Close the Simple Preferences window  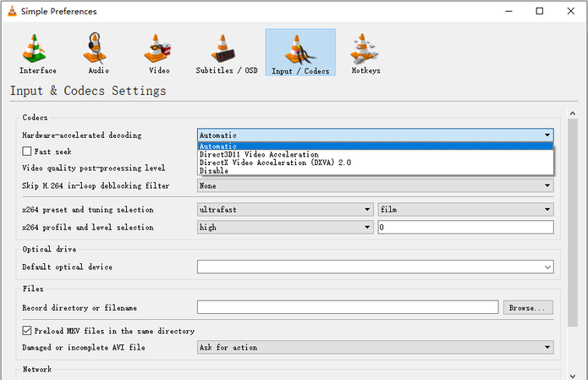(571, 11)
